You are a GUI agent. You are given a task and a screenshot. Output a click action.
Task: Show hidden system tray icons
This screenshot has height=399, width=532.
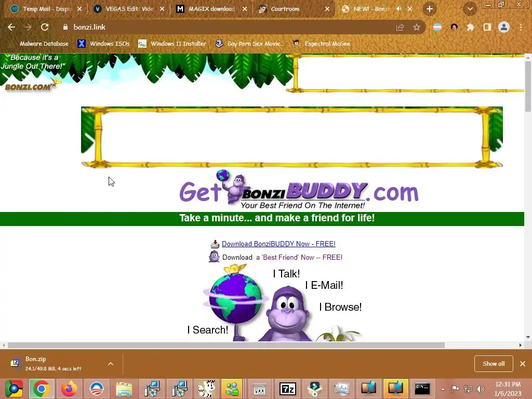coord(443,389)
